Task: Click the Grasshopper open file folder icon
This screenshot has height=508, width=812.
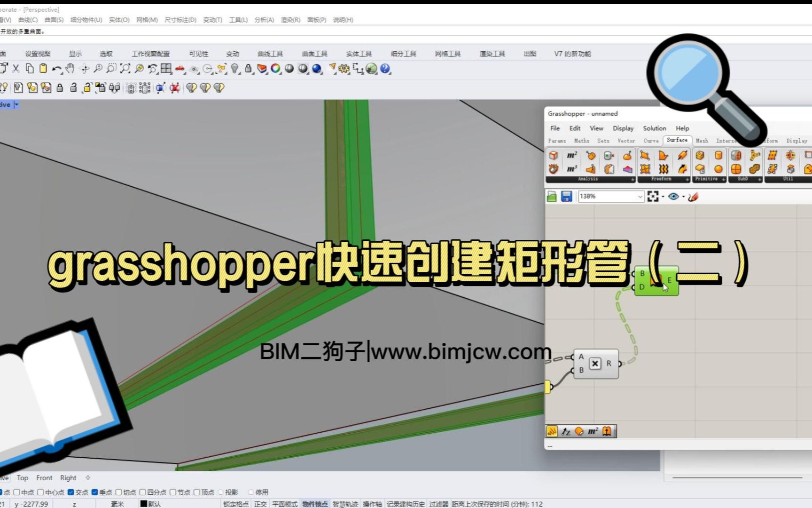Action: [x=552, y=197]
